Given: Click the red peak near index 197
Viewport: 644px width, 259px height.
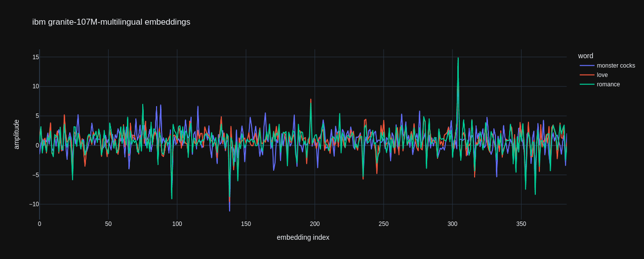Looking at the screenshot, I should pos(311,100).
